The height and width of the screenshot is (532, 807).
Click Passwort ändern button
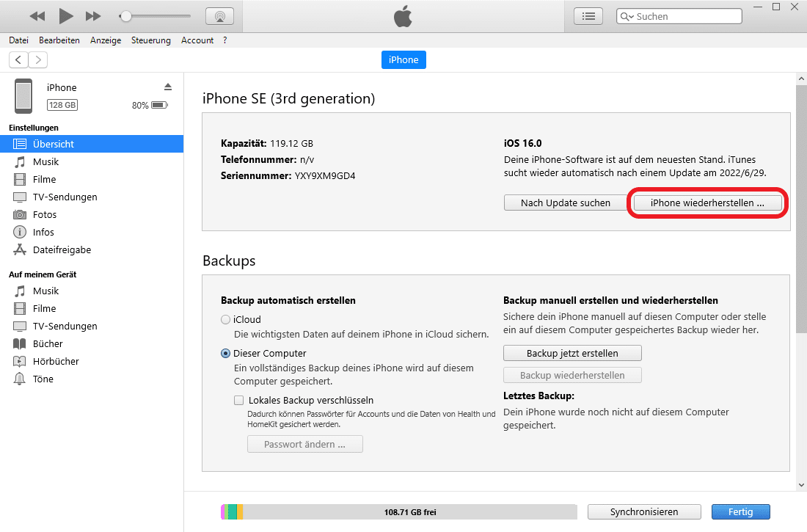click(x=304, y=444)
